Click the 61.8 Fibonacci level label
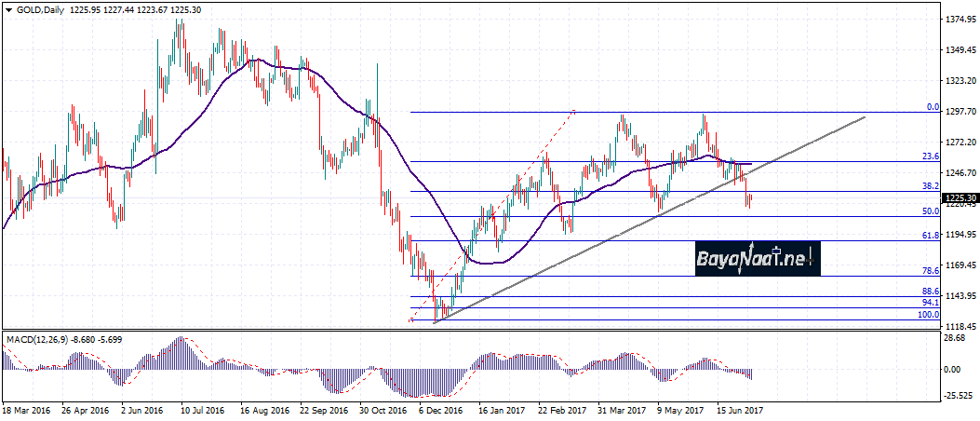 coord(929,237)
